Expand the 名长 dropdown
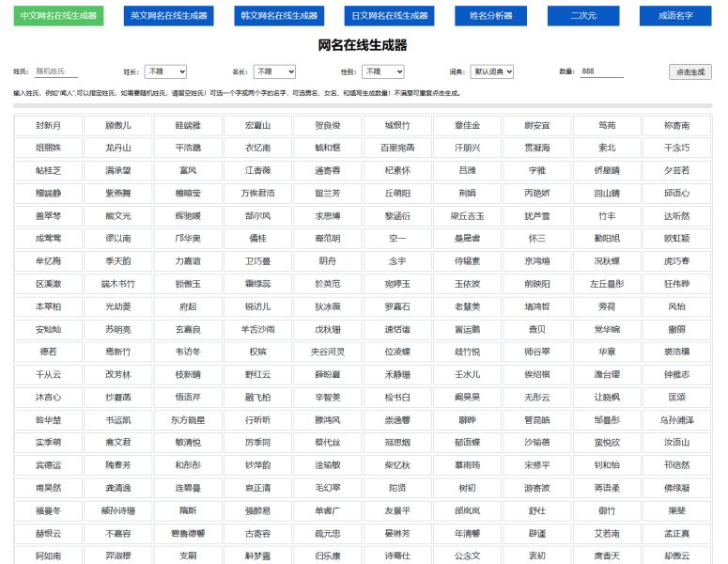The height and width of the screenshot is (564, 728). coord(274,71)
